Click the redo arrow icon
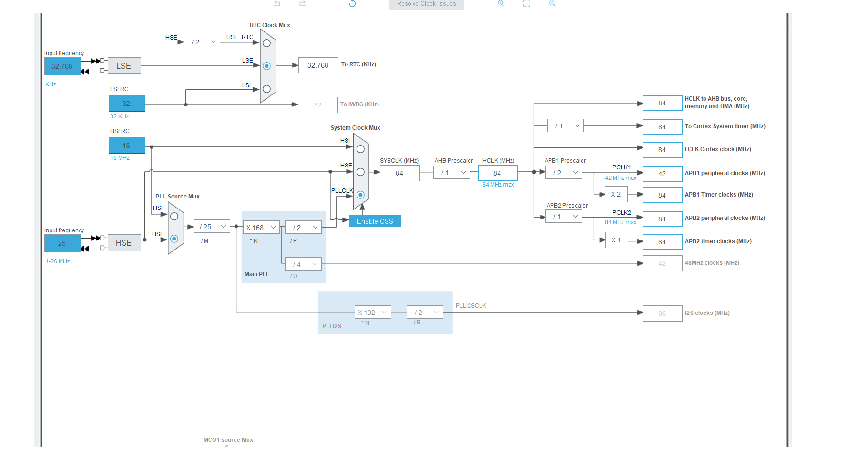The height and width of the screenshot is (449, 868). pos(302,3)
